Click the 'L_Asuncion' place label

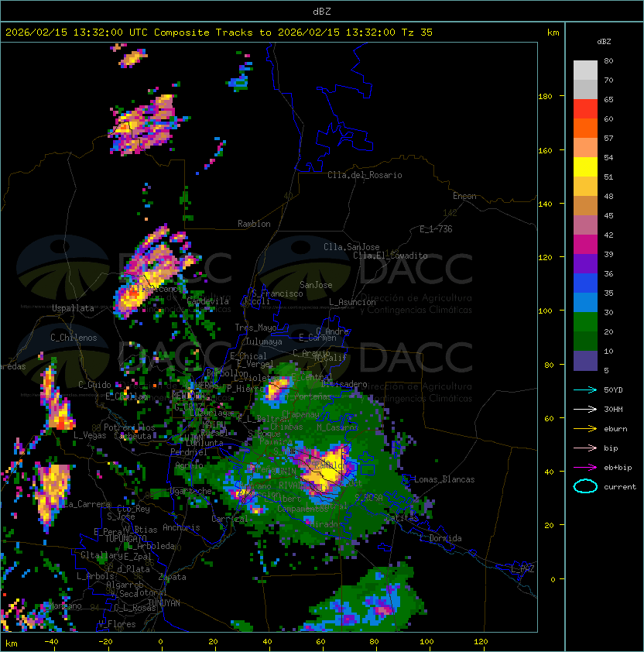pyautogui.click(x=352, y=302)
